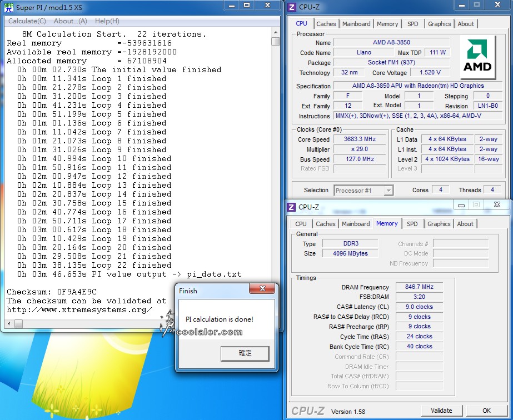Image resolution: width=513 pixels, height=420 pixels.
Task: Click the AMD A8-3850 Name field
Action: pyautogui.click(x=391, y=42)
